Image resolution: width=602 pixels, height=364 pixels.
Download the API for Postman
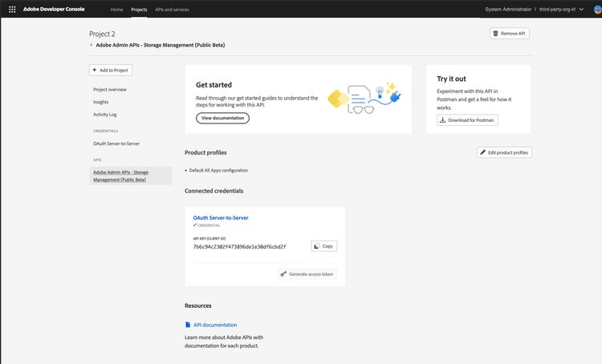(x=467, y=119)
